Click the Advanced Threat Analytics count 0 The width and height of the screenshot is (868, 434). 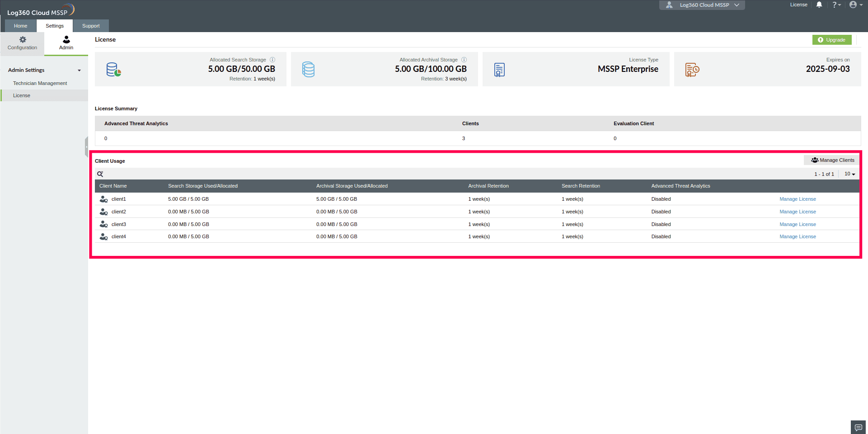pos(106,138)
